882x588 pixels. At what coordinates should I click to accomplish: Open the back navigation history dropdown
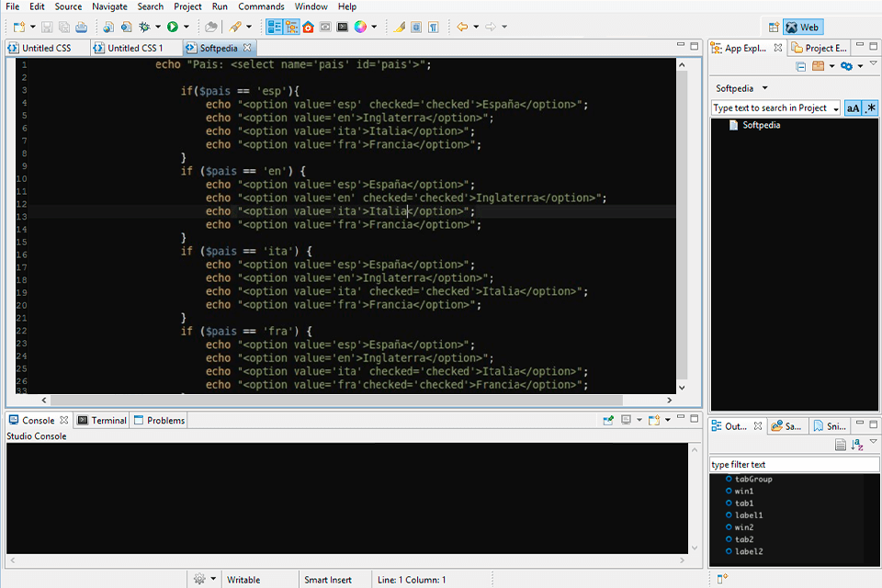point(476,27)
